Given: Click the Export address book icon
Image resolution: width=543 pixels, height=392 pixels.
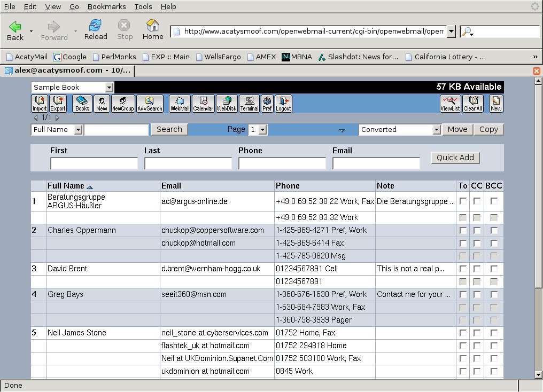Looking at the screenshot, I should [x=58, y=104].
